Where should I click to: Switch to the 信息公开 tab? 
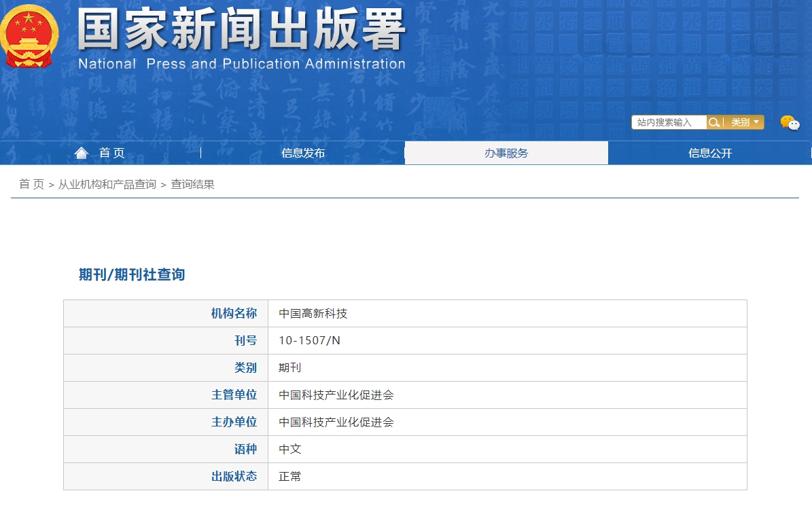709,153
